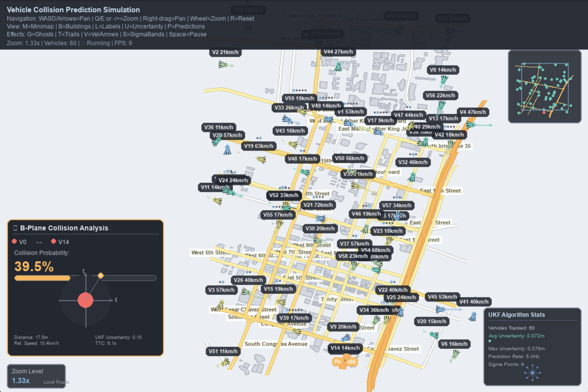Select the V8 14km/h vehicle label
The image size is (588, 392).
443,70
